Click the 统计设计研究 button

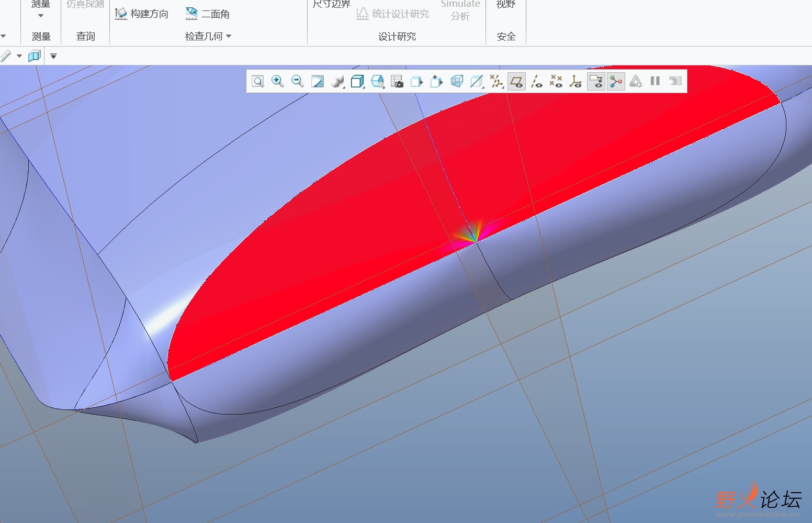[x=393, y=14]
